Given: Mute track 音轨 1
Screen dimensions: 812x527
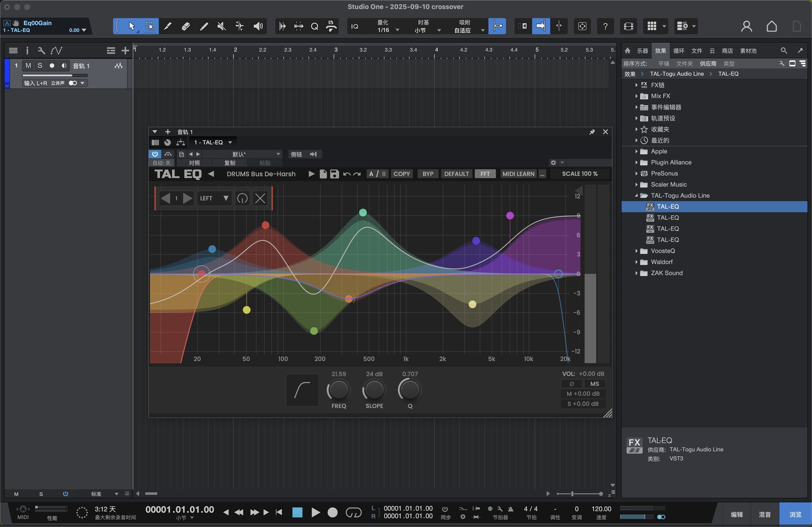Looking at the screenshot, I should click(28, 66).
